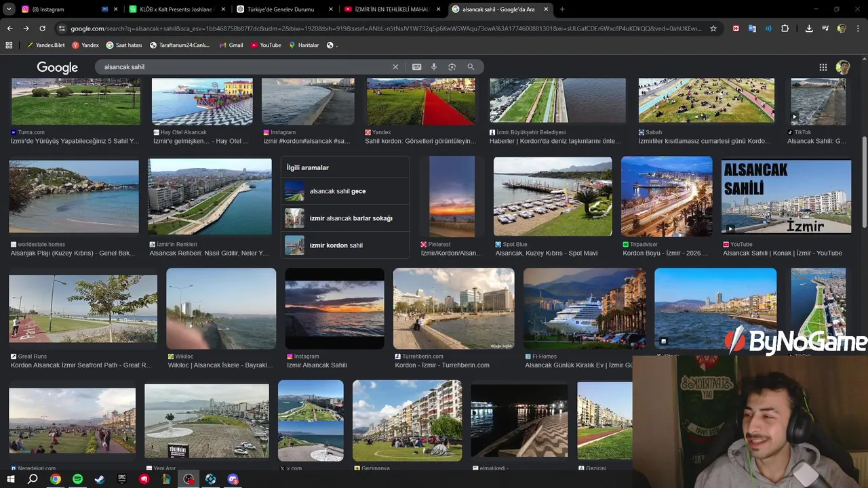Open Turna.com green lawn image result
The height and width of the screenshot is (488, 868).
76,101
